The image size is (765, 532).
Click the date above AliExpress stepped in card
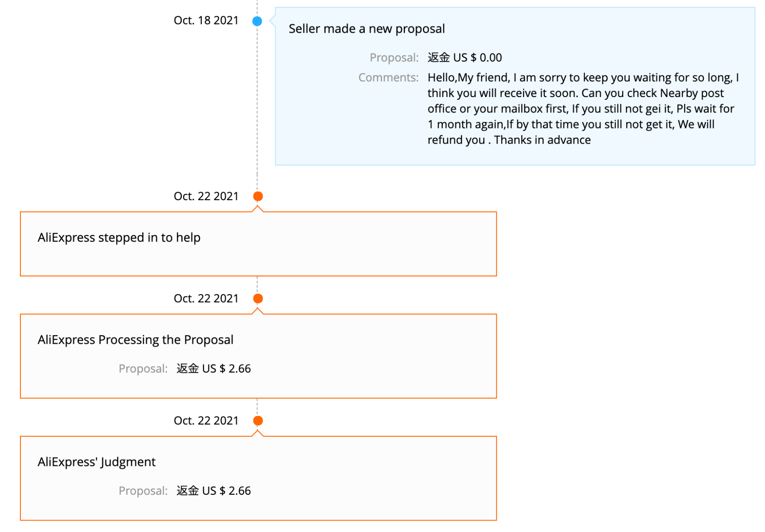click(206, 196)
